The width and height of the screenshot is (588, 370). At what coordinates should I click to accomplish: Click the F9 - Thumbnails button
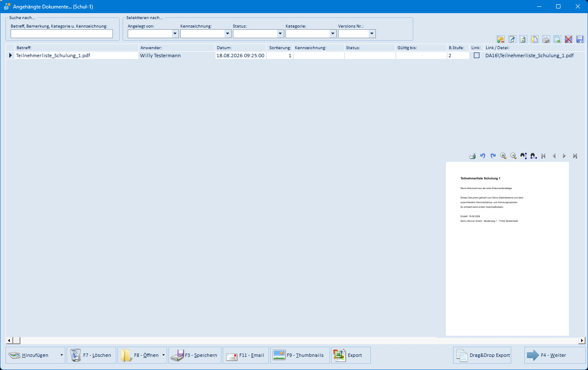tap(300, 355)
